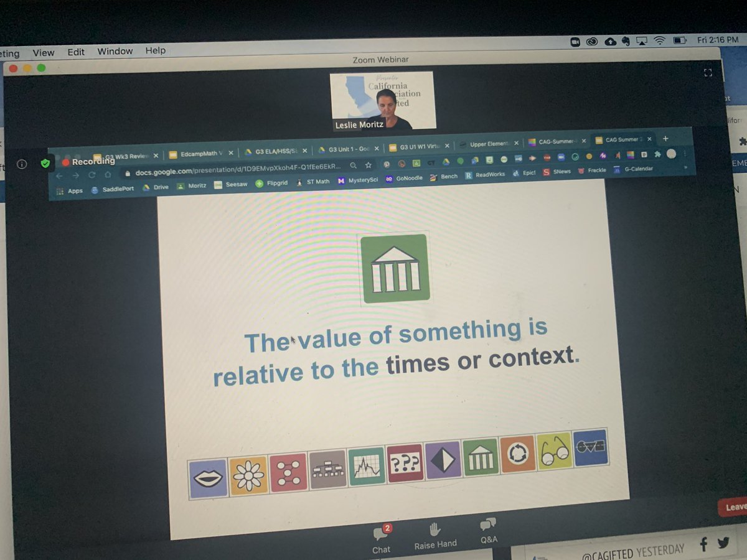Open Seesaw bookmark
Viewport: 747px width, 560px height.
pyautogui.click(x=230, y=184)
